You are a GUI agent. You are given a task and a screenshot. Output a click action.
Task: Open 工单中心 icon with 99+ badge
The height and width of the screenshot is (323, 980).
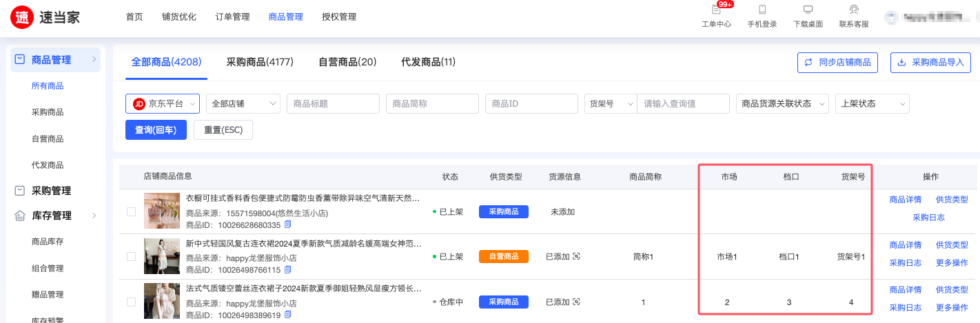click(x=716, y=10)
